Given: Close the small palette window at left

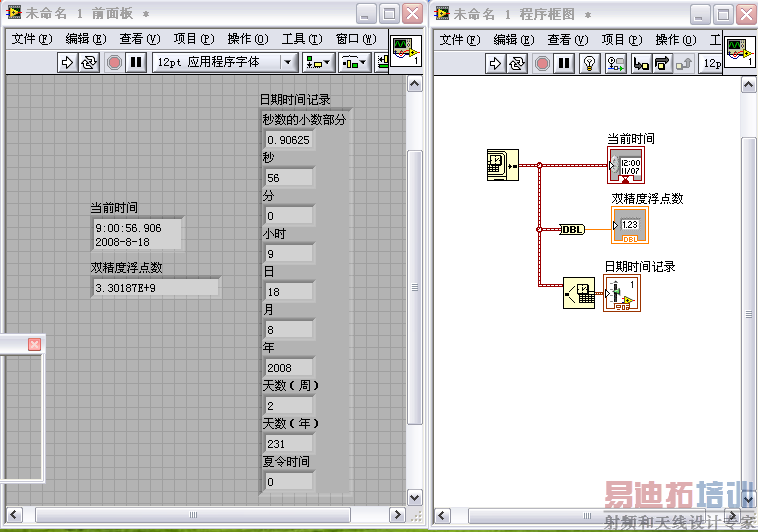Looking at the screenshot, I should (x=34, y=344).
